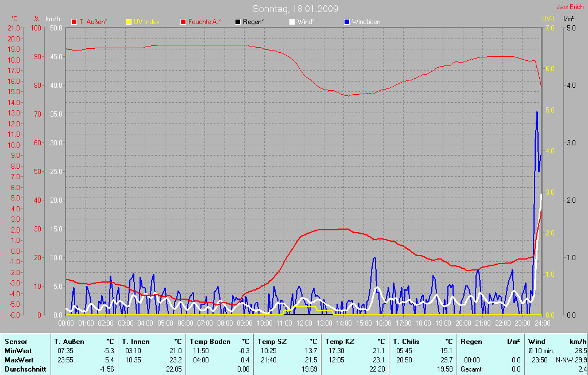588x375 pixels.
Task: Click the km/h axis unit label above the chart
Action: point(52,19)
